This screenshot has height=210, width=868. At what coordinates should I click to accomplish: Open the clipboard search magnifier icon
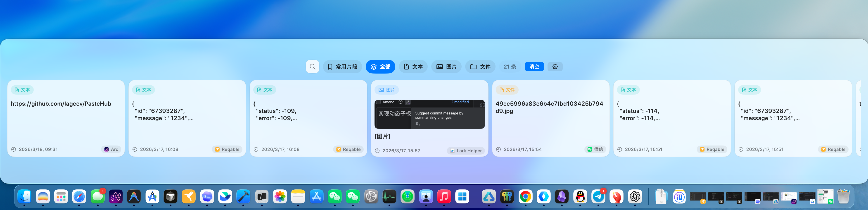click(312, 67)
